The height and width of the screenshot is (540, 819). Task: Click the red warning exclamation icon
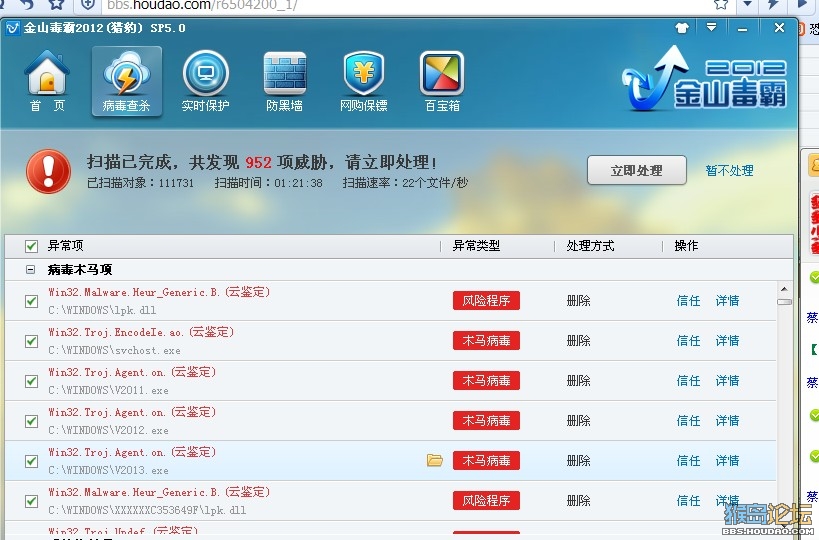click(49, 171)
